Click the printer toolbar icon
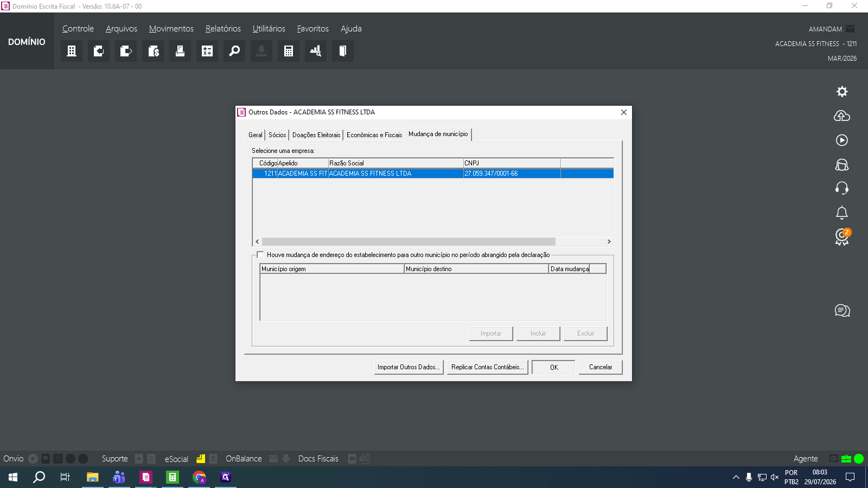Image resolution: width=868 pixels, height=488 pixels. (180, 51)
